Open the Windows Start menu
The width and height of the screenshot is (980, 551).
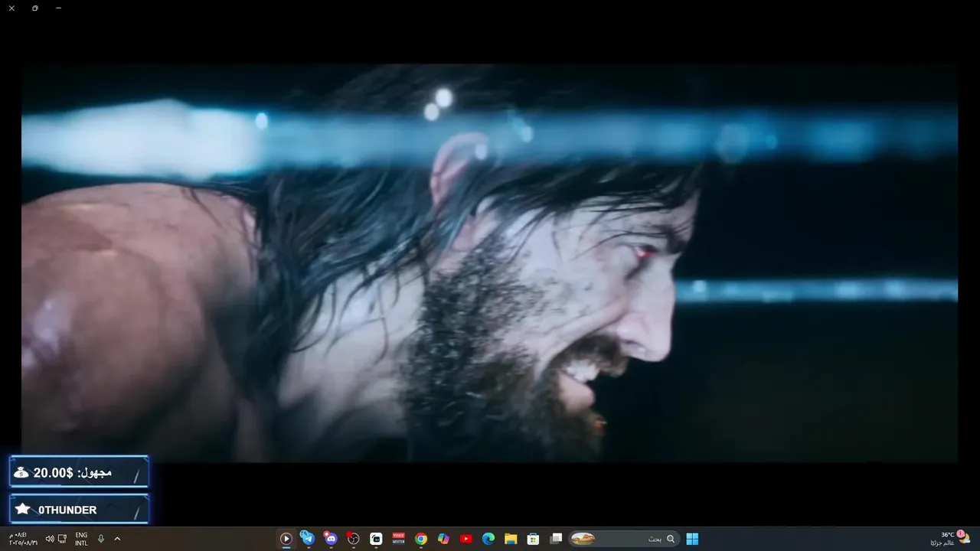[692, 539]
